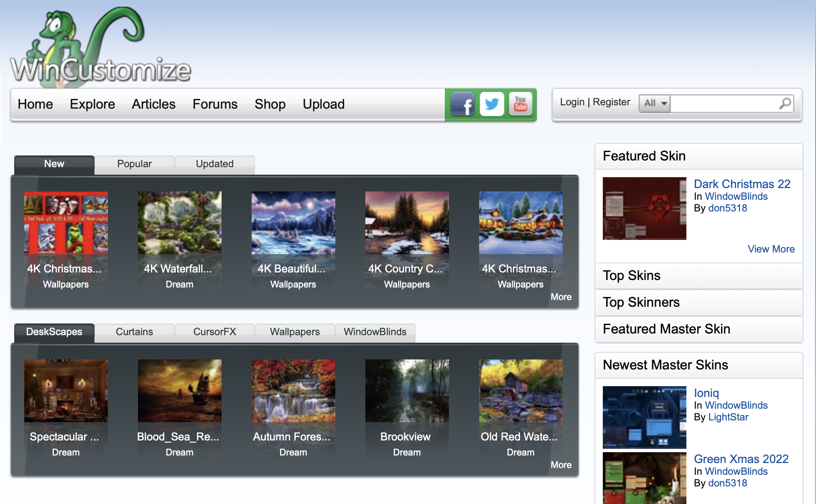Go to the Home menu item
The image size is (816, 504).
[35, 104]
